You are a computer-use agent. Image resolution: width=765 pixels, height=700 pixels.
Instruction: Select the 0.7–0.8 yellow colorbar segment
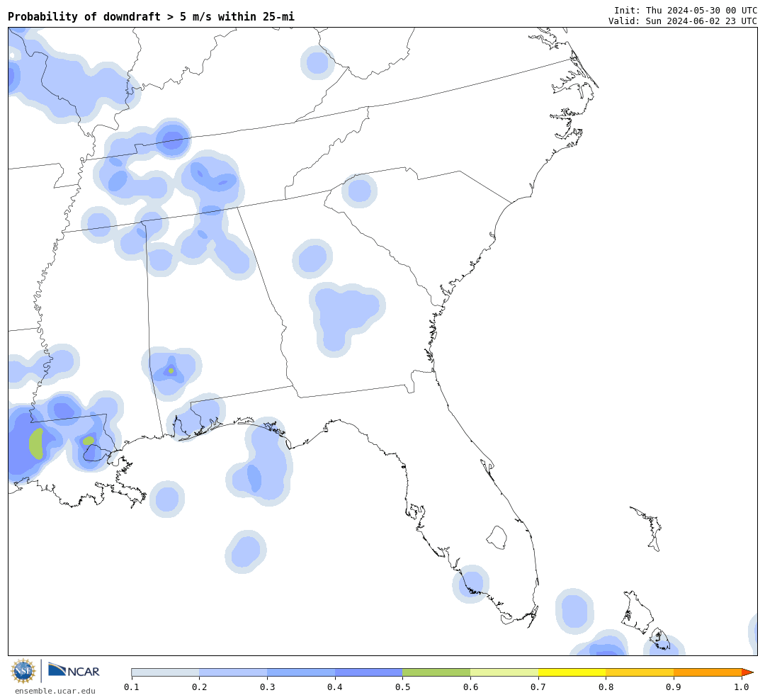[572, 672]
